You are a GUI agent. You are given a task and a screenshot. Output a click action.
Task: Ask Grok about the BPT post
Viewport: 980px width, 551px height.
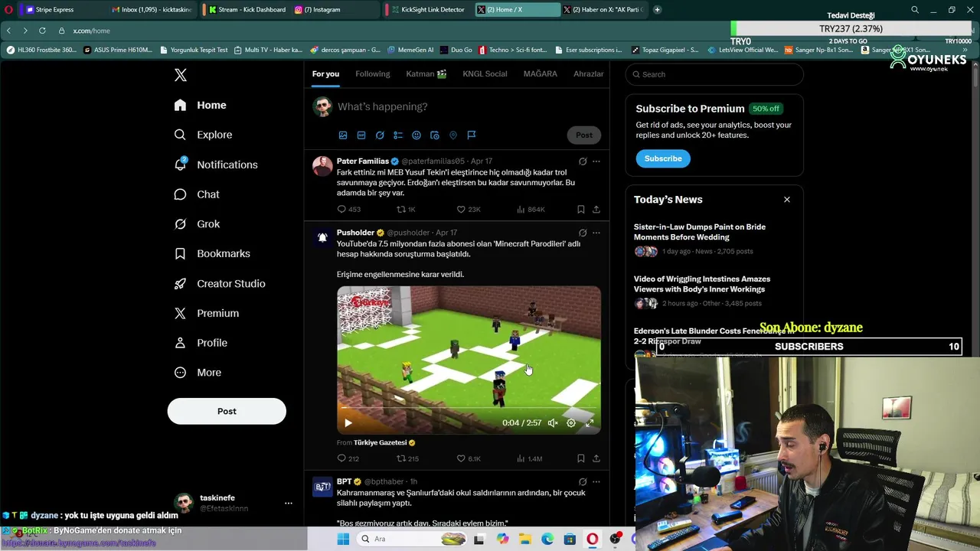coord(583,482)
